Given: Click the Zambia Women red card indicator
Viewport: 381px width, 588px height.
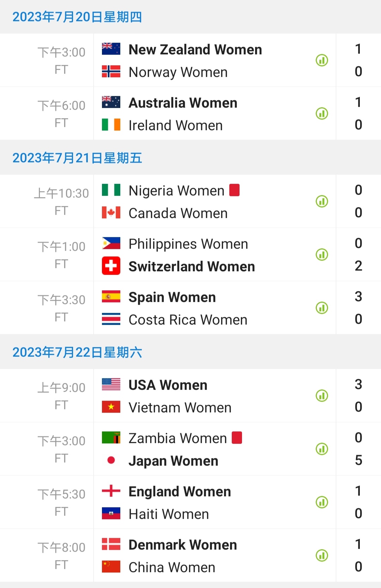Looking at the screenshot, I should [x=237, y=438].
